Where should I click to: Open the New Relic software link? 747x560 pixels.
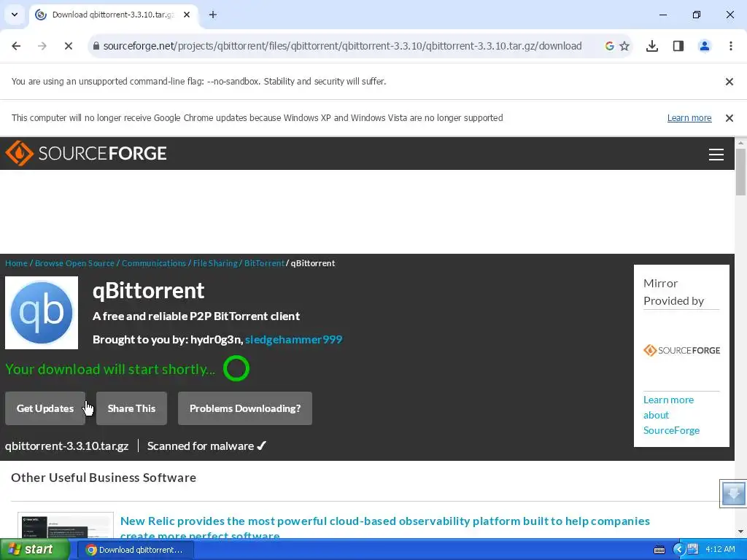[x=385, y=528]
